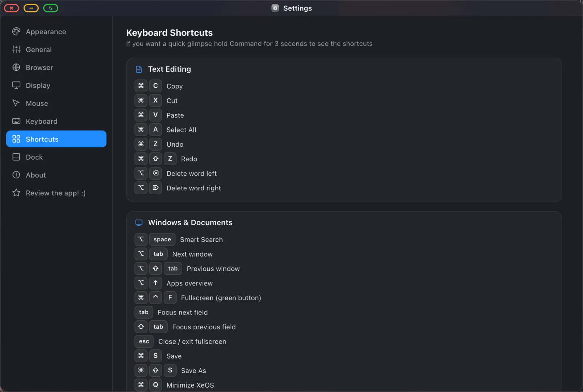Click the yellow minimize window button
This screenshot has width=583, height=392.
click(31, 8)
